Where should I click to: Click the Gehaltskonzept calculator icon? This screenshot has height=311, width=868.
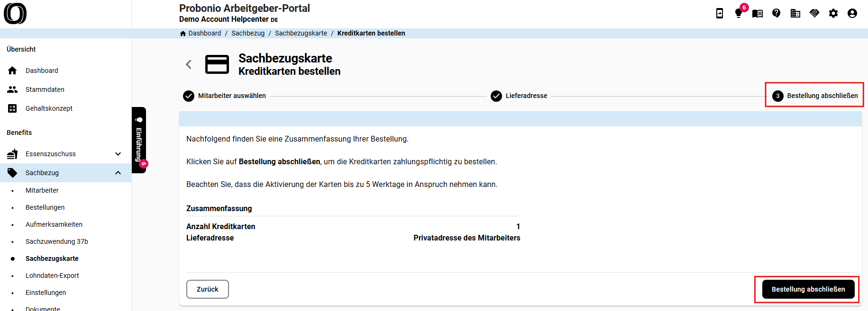coord(12,108)
